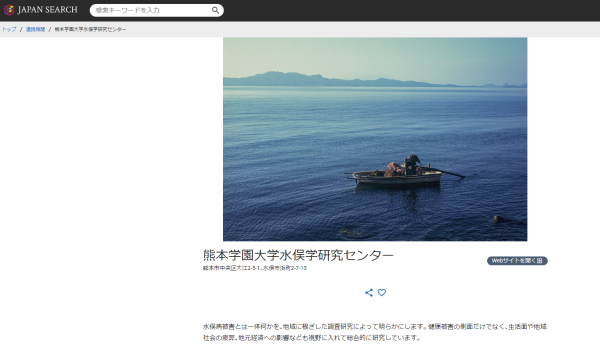Focus the 検索キーワードを入力 search field
Screen dimensions: 600x360
point(152,10)
